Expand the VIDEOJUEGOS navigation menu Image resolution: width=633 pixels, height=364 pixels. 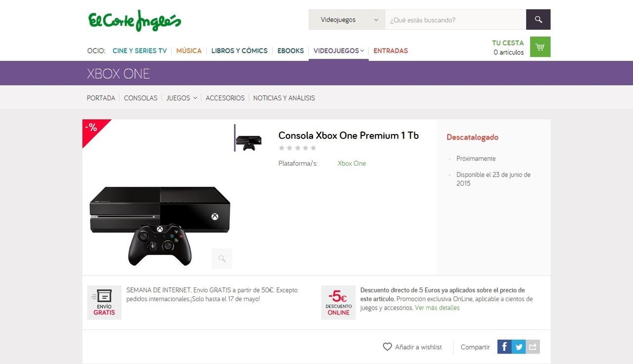pyautogui.click(x=339, y=50)
